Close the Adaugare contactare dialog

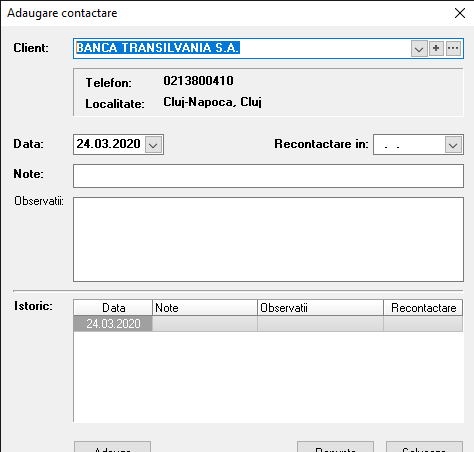pos(460,13)
